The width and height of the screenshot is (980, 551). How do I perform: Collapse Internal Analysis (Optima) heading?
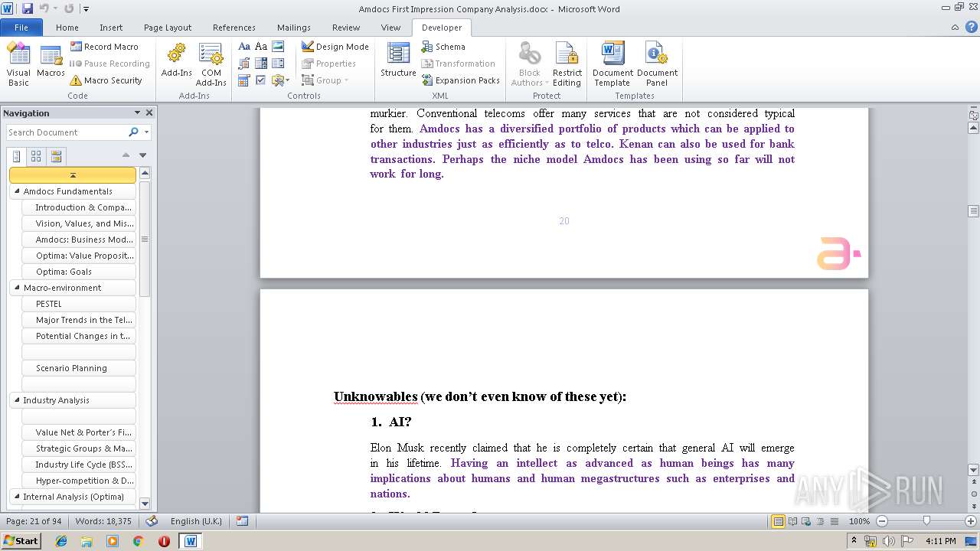point(17,497)
